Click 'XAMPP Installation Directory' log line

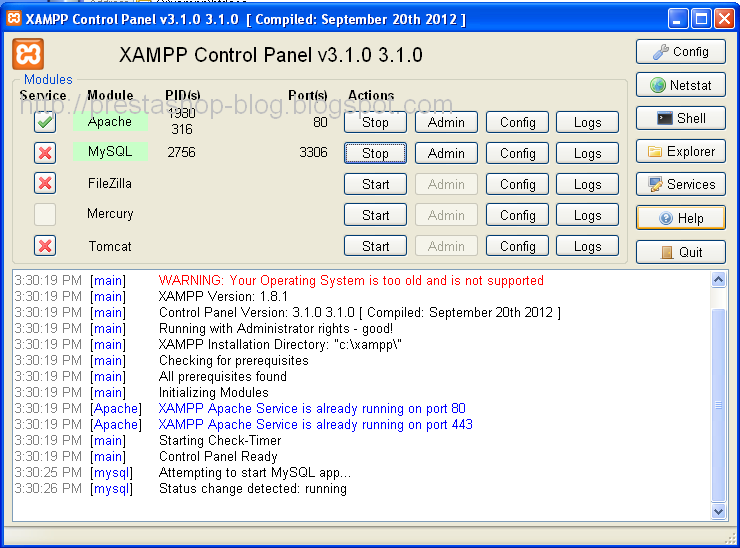(x=280, y=345)
